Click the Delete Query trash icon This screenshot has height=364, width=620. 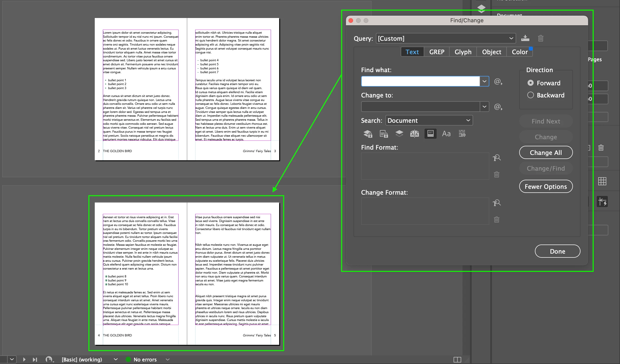tap(540, 38)
